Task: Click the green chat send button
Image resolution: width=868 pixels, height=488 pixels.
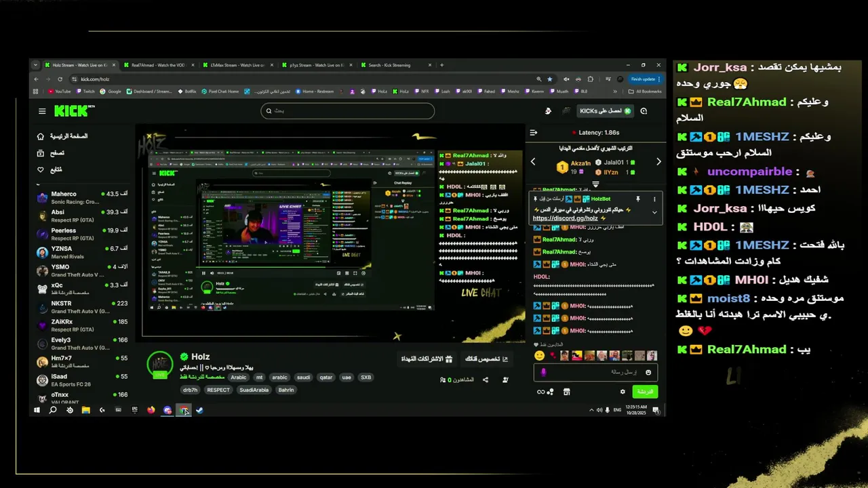Action: pos(645,392)
